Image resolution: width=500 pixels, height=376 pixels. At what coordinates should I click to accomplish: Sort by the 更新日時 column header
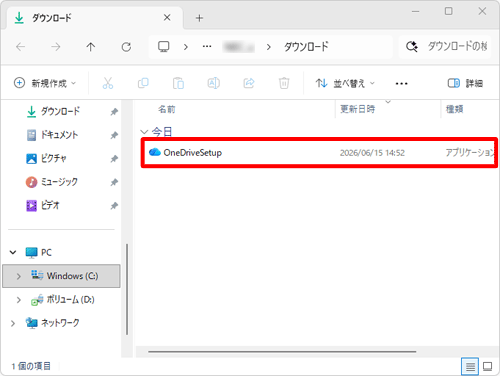point(358,109)
